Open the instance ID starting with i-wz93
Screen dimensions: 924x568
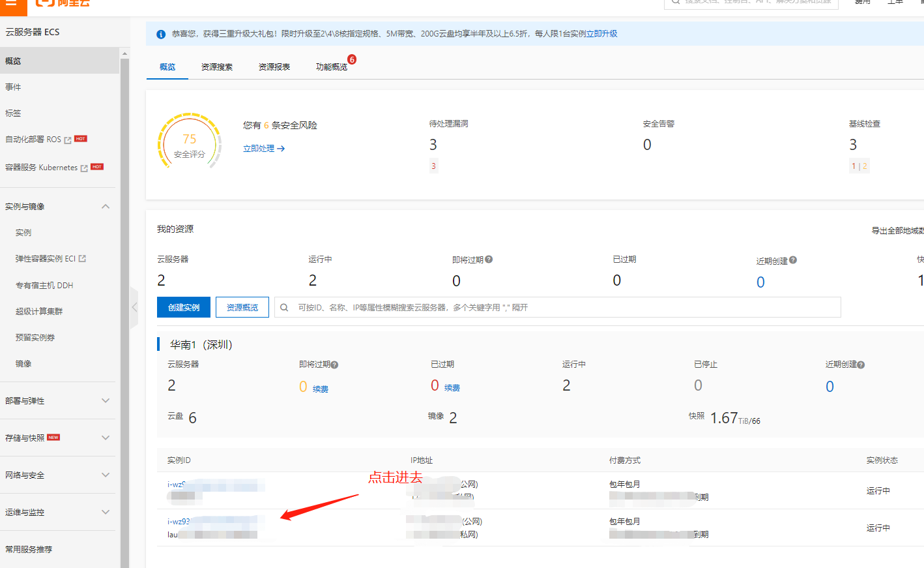coord(215,522)
